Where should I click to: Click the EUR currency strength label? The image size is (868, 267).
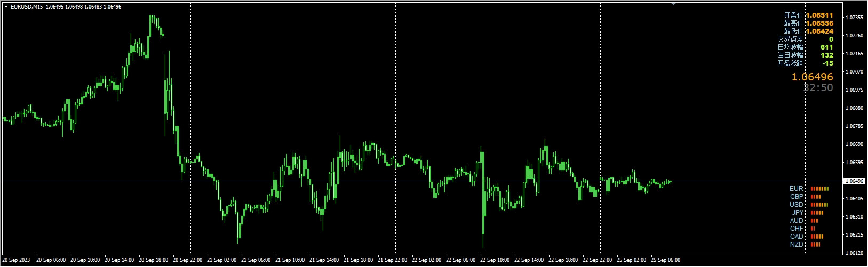[796, 189]
